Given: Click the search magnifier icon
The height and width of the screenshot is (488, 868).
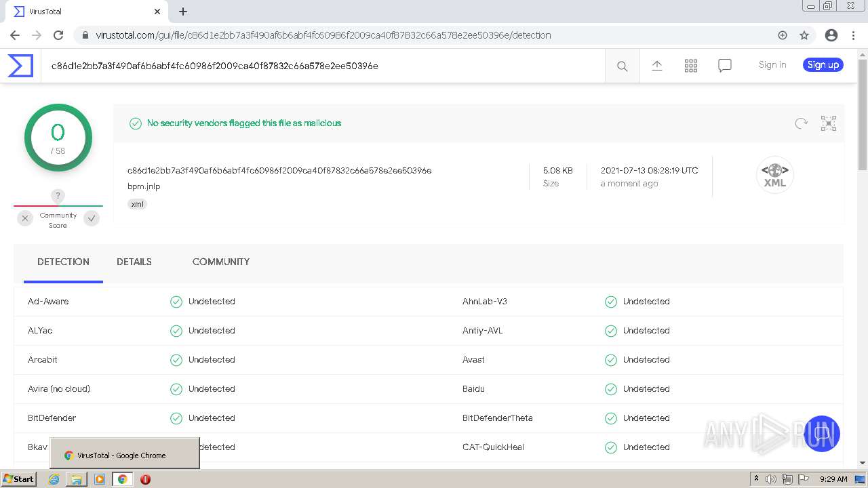Looking at the screenshot, I should click(622, 66).
